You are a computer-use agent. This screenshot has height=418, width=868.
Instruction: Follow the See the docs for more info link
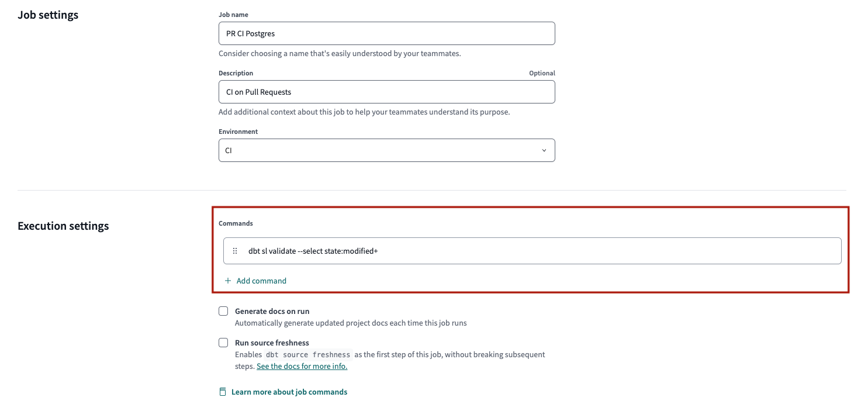302,366
